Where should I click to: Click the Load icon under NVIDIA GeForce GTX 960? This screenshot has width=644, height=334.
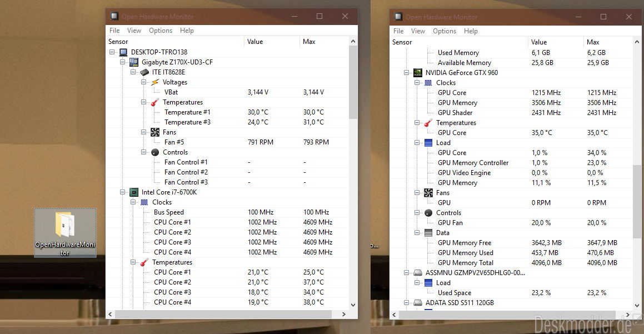coord(428,143)
